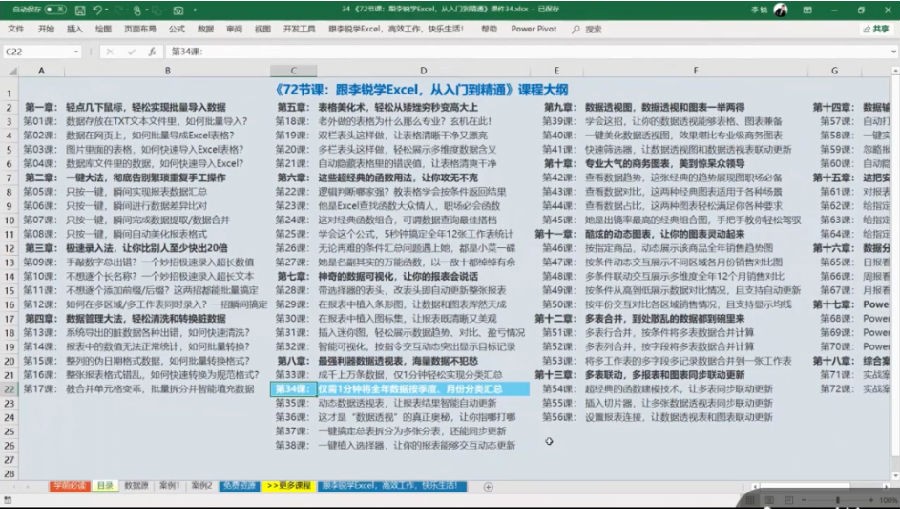Open the 插入 ribbon tab

(75, 29)
